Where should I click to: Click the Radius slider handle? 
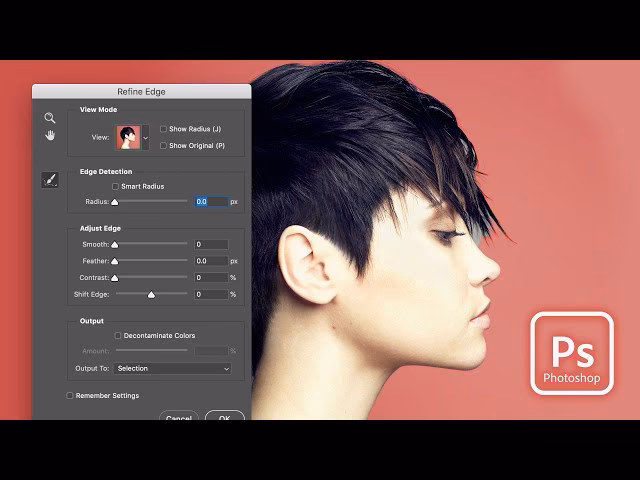tap(115, 202)
